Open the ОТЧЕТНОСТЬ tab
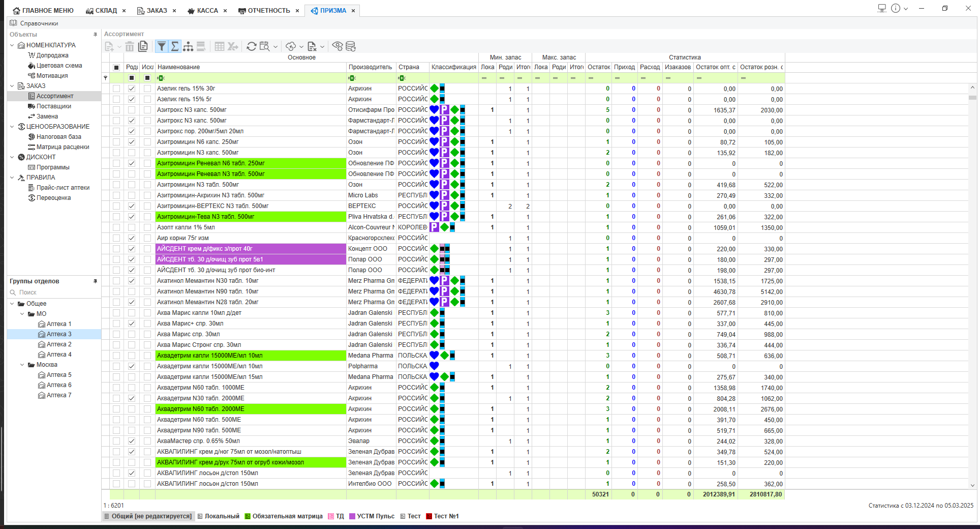This screenshot has width=980, height=529. tap(264, 10)
